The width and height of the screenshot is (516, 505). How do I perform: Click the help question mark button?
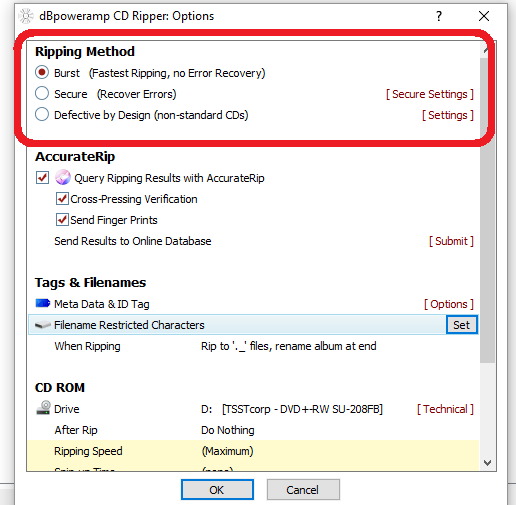(439, 16)
